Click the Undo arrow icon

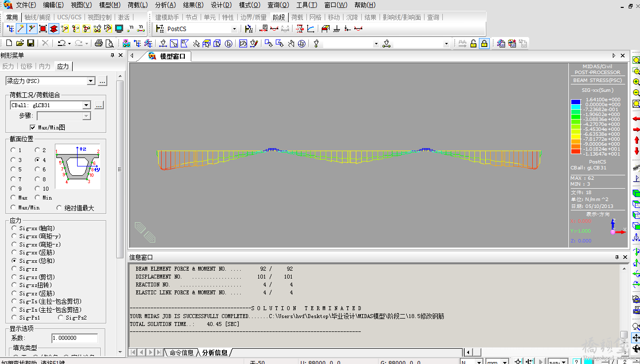(61, 43)
